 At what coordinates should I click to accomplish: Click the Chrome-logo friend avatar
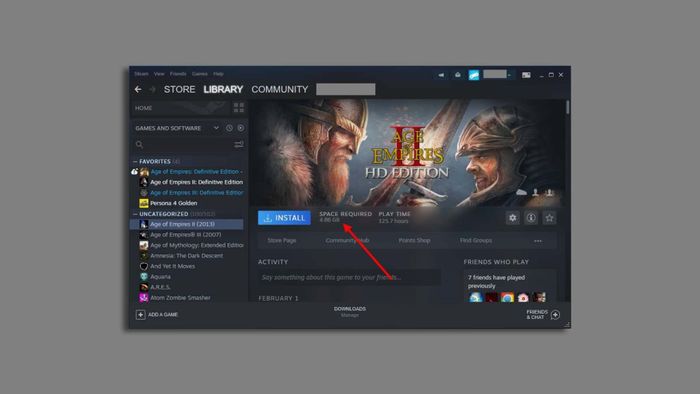(507, 298)
